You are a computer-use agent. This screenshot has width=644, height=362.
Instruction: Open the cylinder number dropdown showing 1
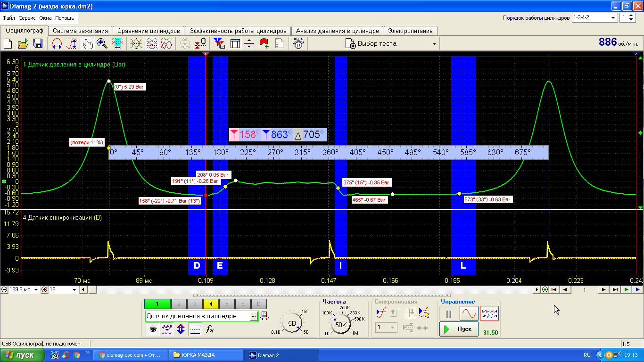(627, 17)
